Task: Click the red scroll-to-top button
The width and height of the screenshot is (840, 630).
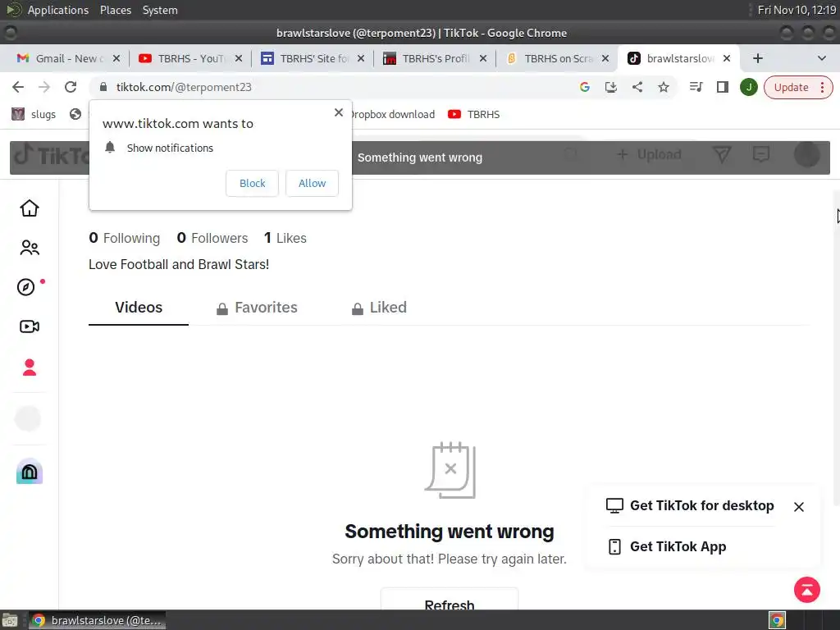Action: coord(807,589)
